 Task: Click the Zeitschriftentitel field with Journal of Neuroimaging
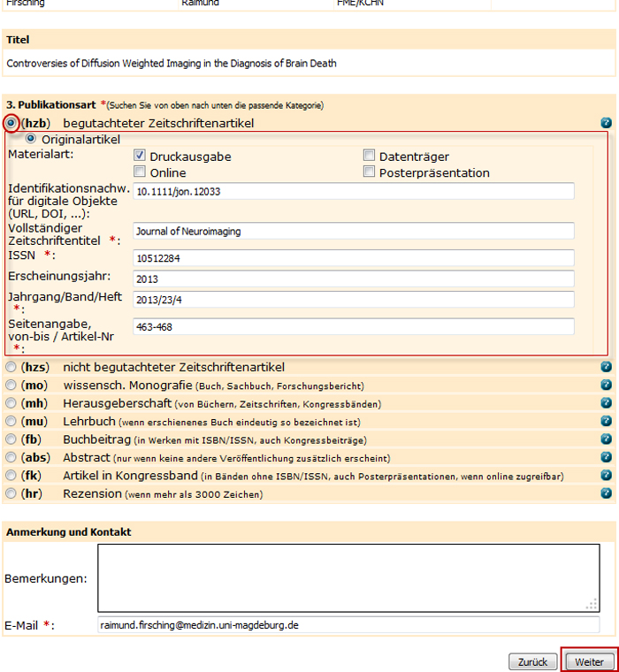pyautogui.click(x=354, y=231)
